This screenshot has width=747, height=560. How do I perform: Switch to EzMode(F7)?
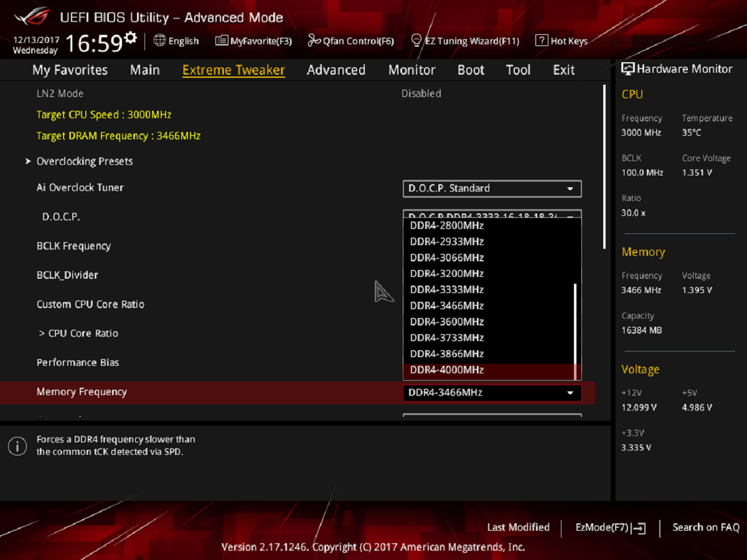point(610,528)
